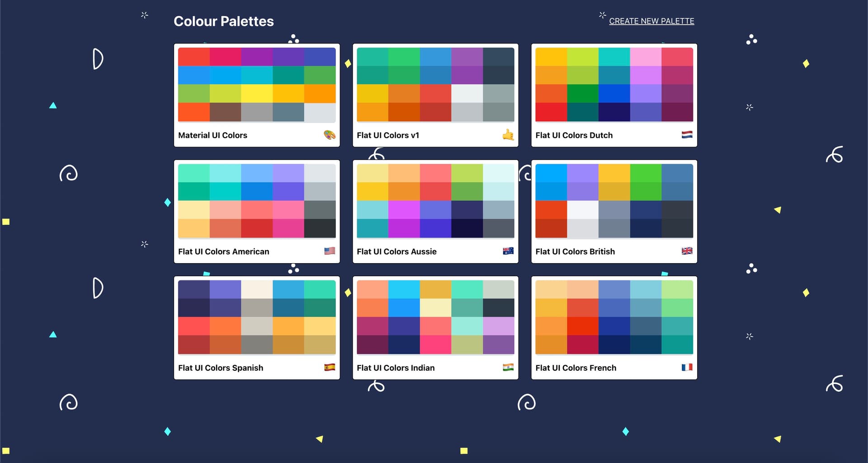The height and width of the screenshot is (463, 868).
Task: Pick the hot pink swatch in Flat UI Colors Indian
Action: coord(435,345)
